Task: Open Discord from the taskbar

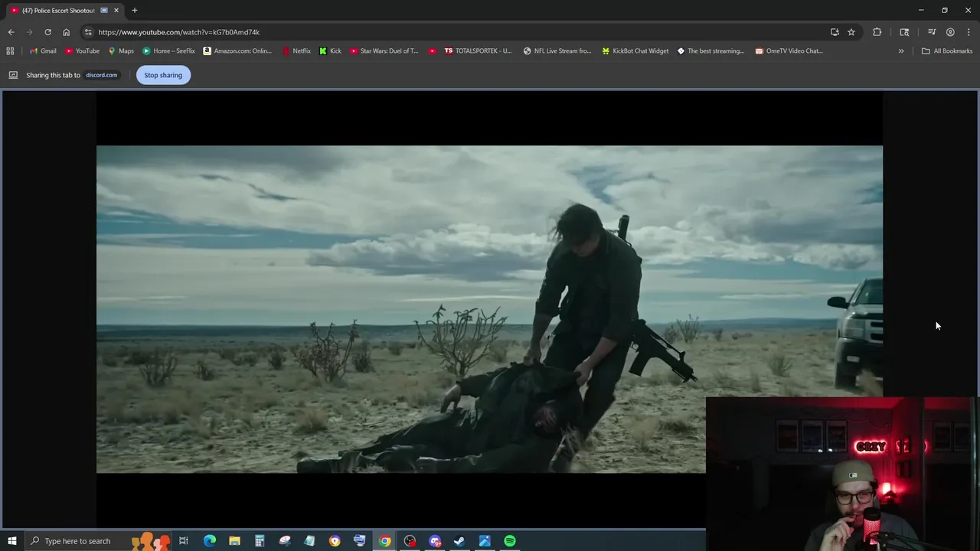Action: (x=435, y=541)
